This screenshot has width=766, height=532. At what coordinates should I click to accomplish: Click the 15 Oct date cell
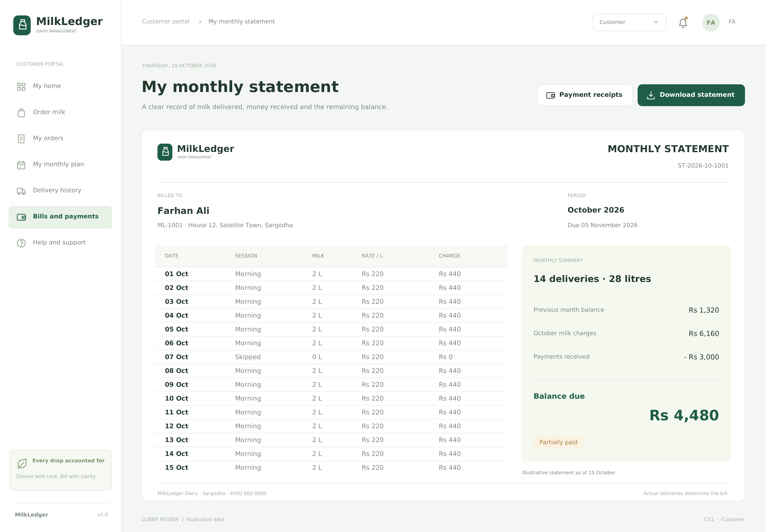177,468
